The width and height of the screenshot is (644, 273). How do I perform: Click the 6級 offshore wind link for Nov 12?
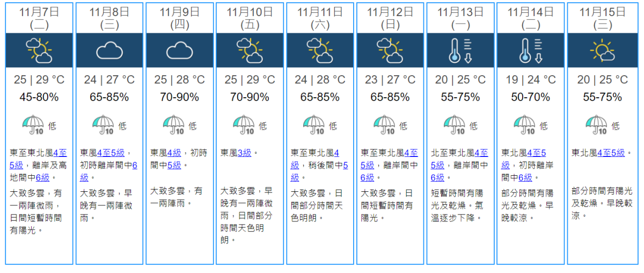pyautogui.click(x=368, y=178)
